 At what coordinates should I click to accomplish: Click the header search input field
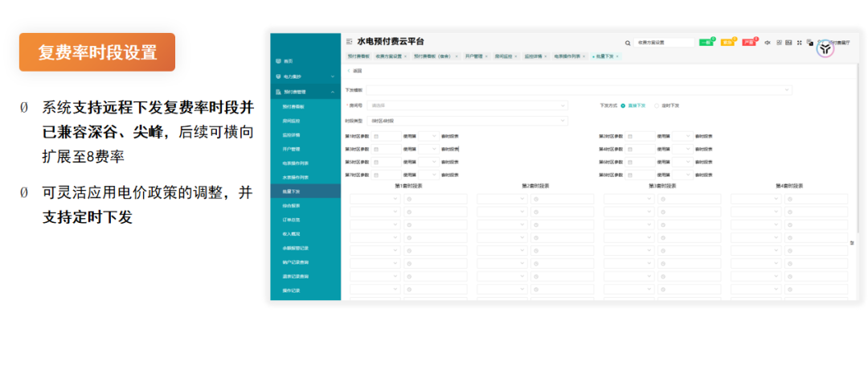point(664,43)
